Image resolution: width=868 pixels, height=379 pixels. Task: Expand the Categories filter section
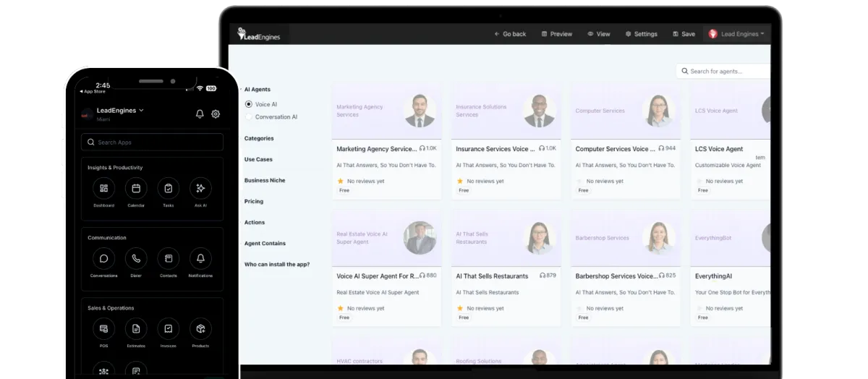259,138
